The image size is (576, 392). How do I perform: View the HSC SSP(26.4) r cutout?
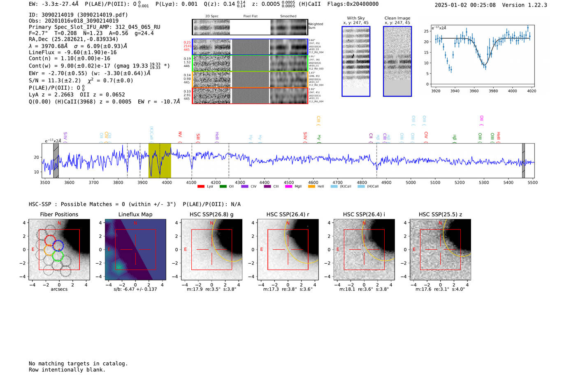[x=288, y=250]
